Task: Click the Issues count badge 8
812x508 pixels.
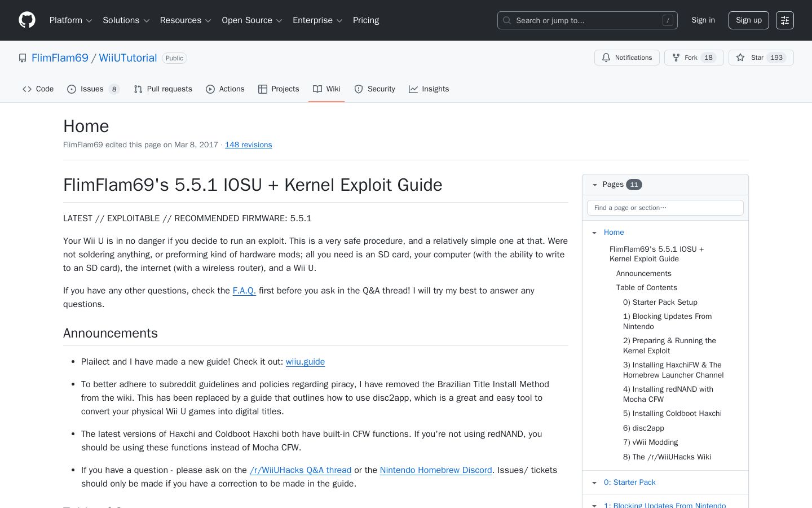Action: (x=114, y=89)
